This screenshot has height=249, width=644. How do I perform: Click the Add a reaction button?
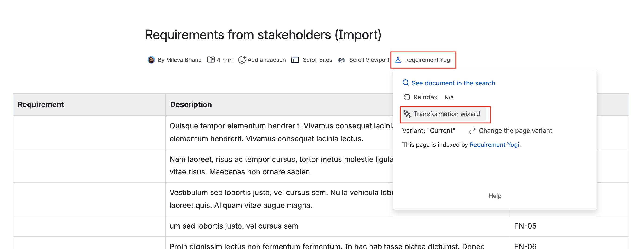(x=266, y=60)
